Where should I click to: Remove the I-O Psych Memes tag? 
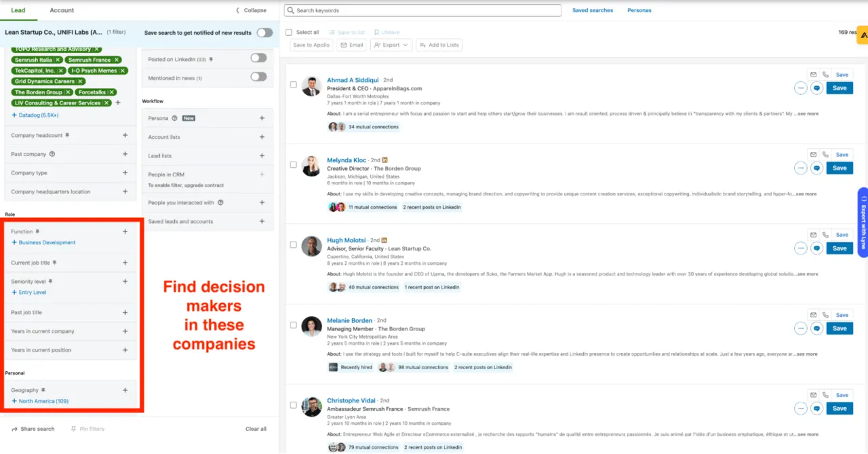(122, 71)
